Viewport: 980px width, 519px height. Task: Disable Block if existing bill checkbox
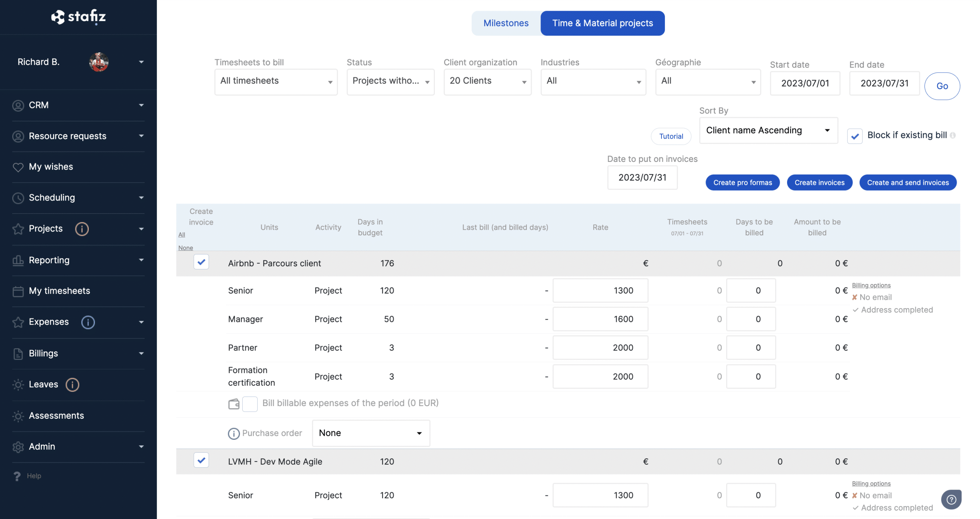[x=854, y=136]
